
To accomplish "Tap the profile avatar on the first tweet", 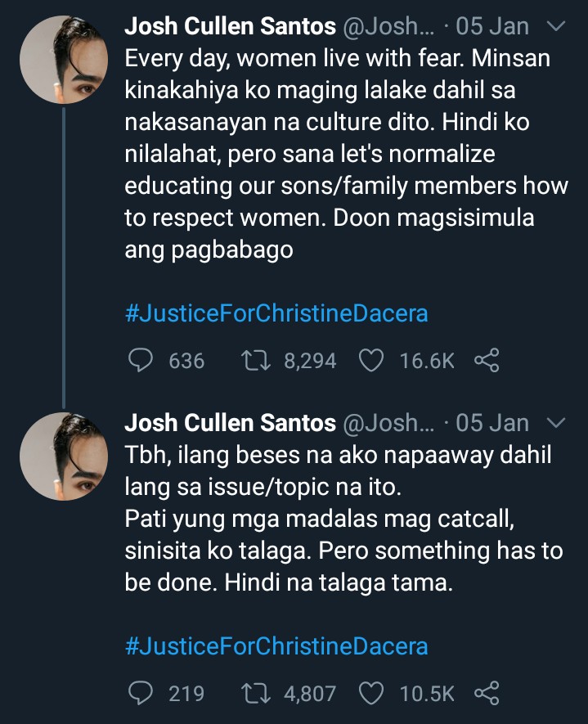I will click(x=64, y=60).
